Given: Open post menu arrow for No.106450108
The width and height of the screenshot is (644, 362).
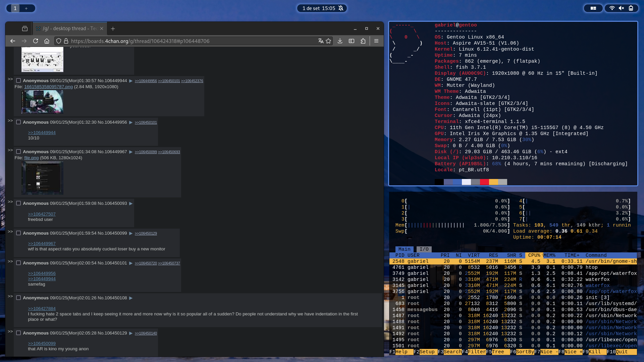Looking at the screenshot, I should 131,298.
